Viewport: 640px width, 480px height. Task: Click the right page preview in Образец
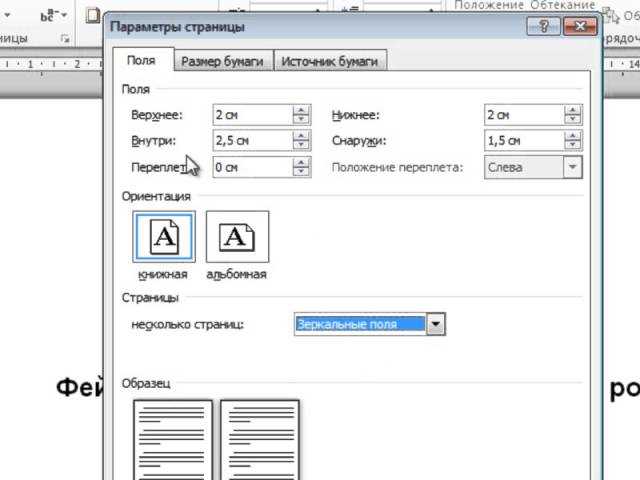pos(259,438)
